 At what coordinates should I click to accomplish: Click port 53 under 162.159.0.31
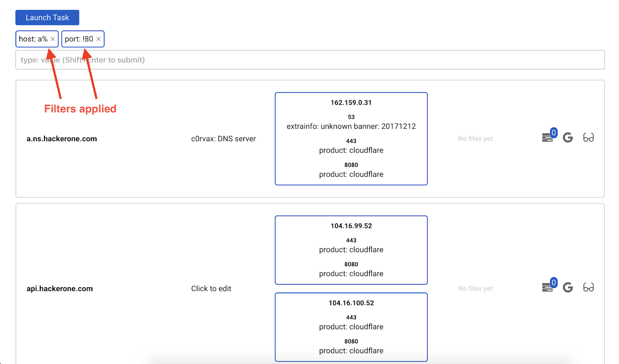[x=351, y=117]
